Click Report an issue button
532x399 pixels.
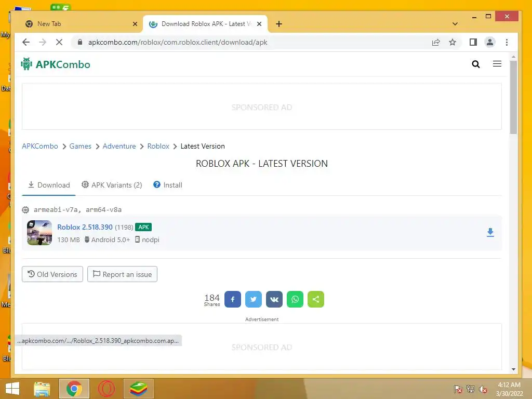point(122,274)
